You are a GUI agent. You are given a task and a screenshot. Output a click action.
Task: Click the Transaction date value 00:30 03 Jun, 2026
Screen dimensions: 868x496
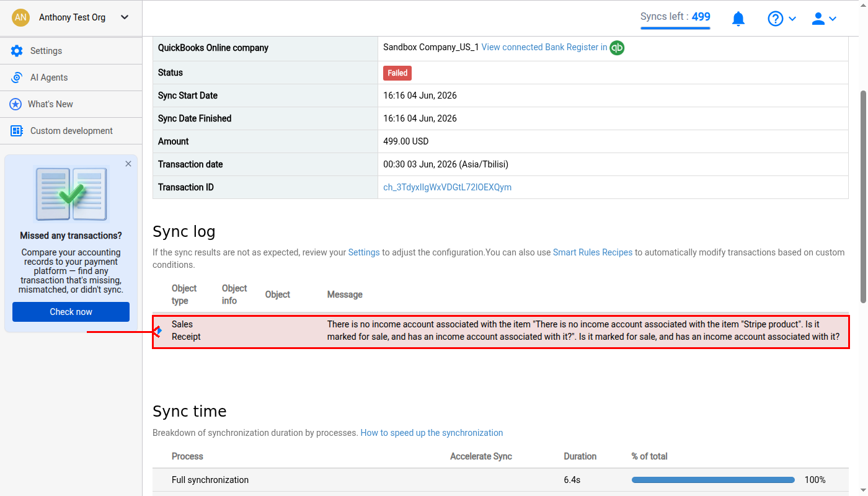446,164
